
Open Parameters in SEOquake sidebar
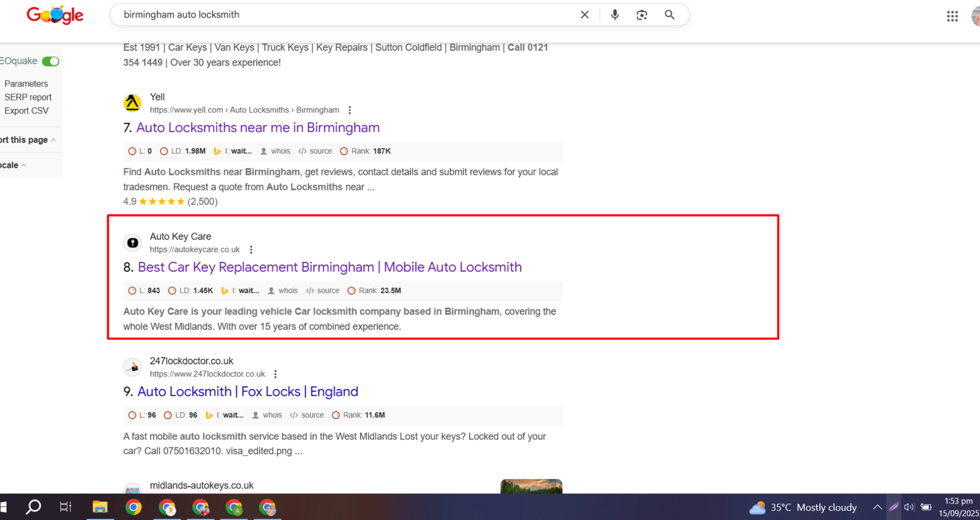coord(26,84)
